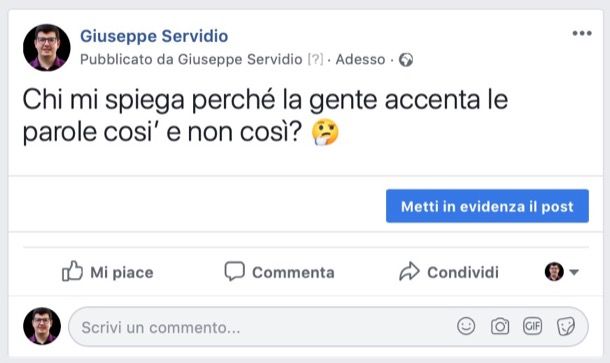Open the GIF picker icon
610x363 pixels.
[x=533, y=326]
